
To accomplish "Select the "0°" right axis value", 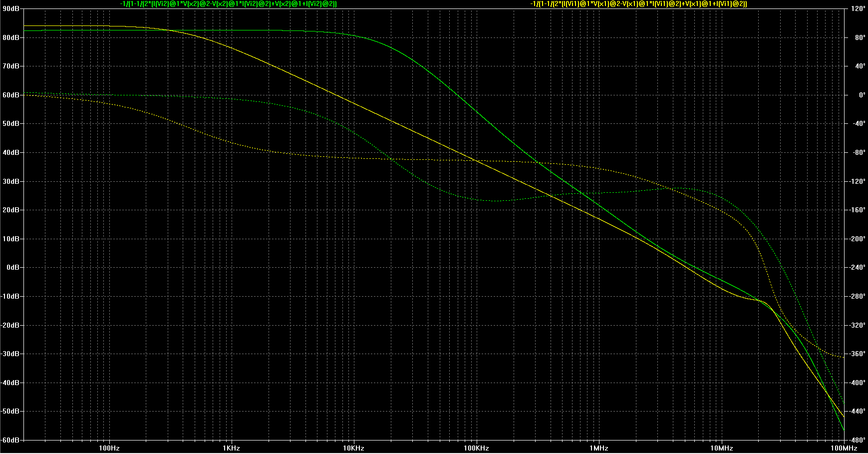I will [x=862, y=95].
